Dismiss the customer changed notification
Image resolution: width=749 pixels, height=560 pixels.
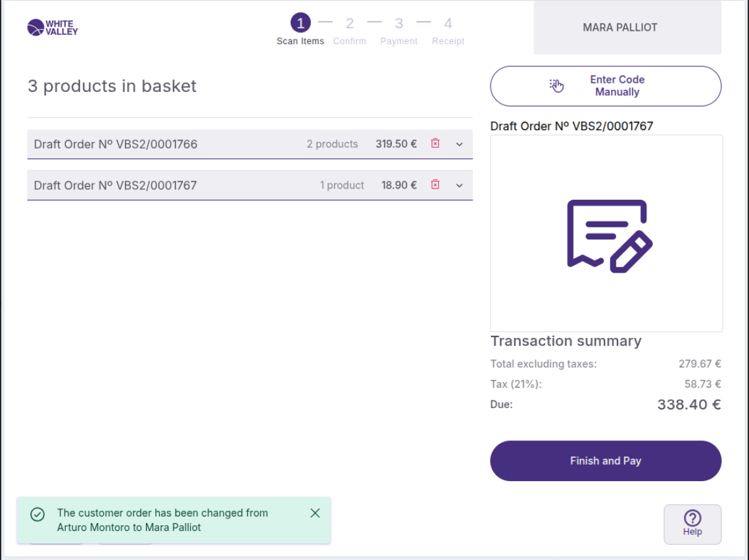pyautogui.click(x=315, y=513)
